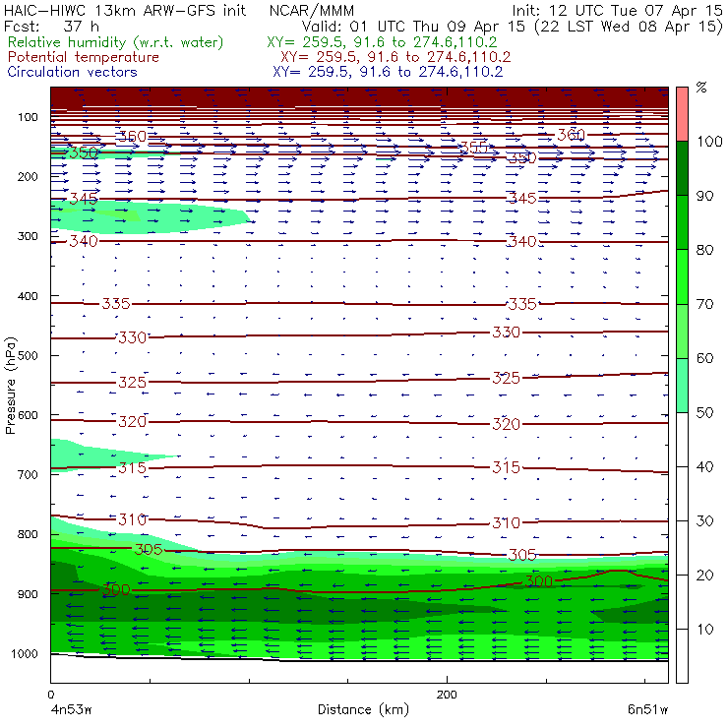Click the colorbar '10' value label
Screen dimensions: 728x728
click(705, 630)
